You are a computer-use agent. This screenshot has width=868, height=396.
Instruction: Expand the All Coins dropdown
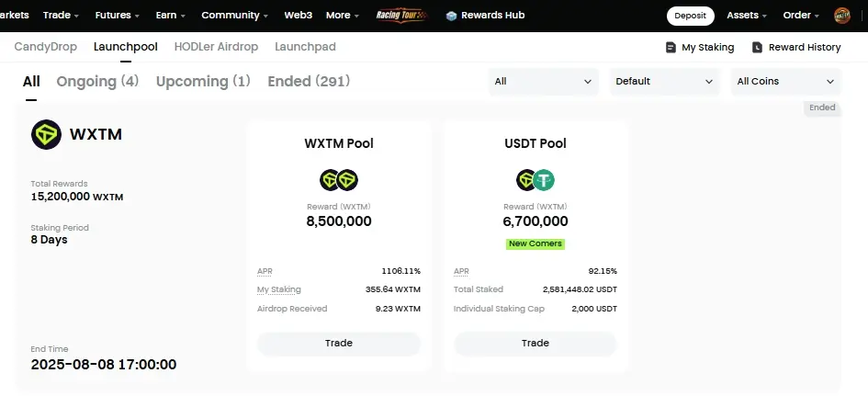785,82
